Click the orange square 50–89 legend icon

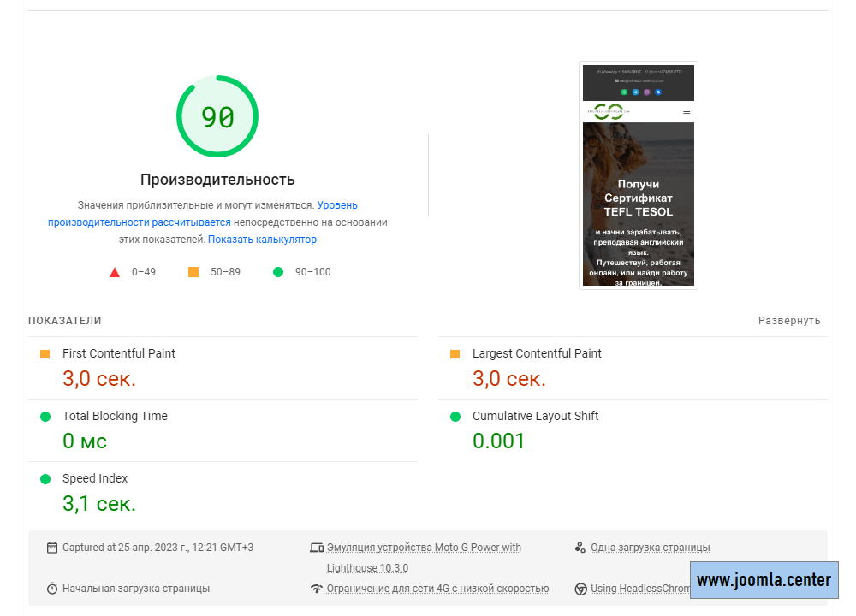[193, 272]
